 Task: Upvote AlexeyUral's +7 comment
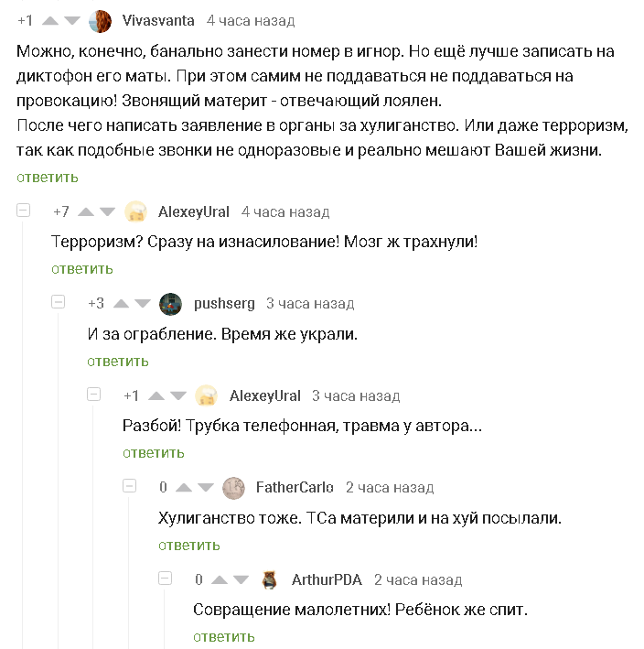click(85, 211)
